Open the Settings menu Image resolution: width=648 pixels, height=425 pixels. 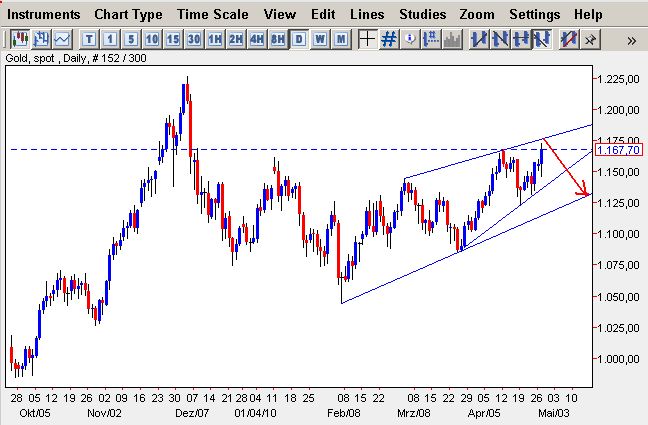534,14
